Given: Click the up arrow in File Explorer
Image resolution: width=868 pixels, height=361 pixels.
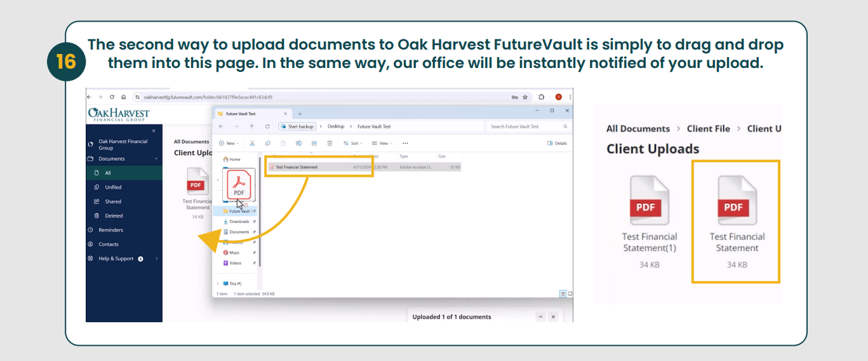Looking at the screenshot, I should pos(252,126).
